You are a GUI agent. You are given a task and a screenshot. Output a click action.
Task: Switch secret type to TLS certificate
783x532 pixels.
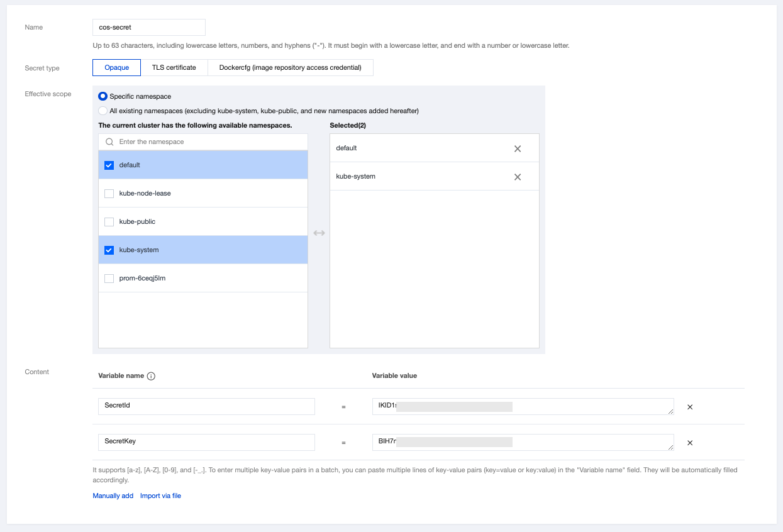(174, 67)
